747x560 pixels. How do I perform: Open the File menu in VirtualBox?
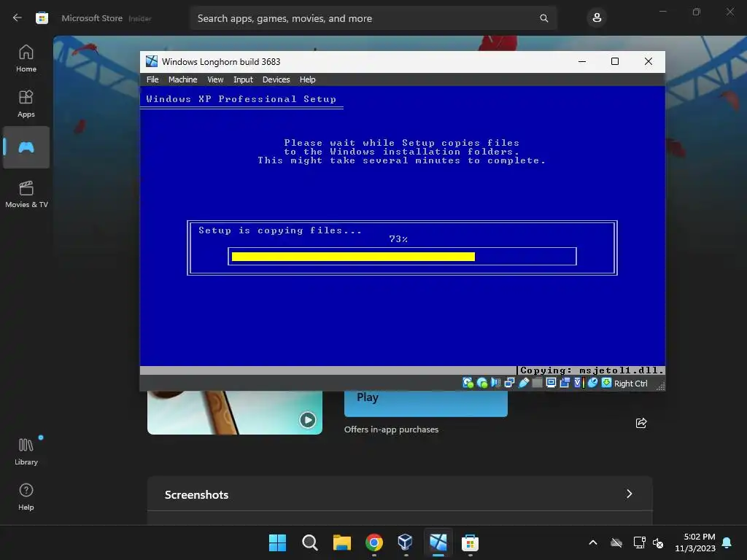(152, 79)
